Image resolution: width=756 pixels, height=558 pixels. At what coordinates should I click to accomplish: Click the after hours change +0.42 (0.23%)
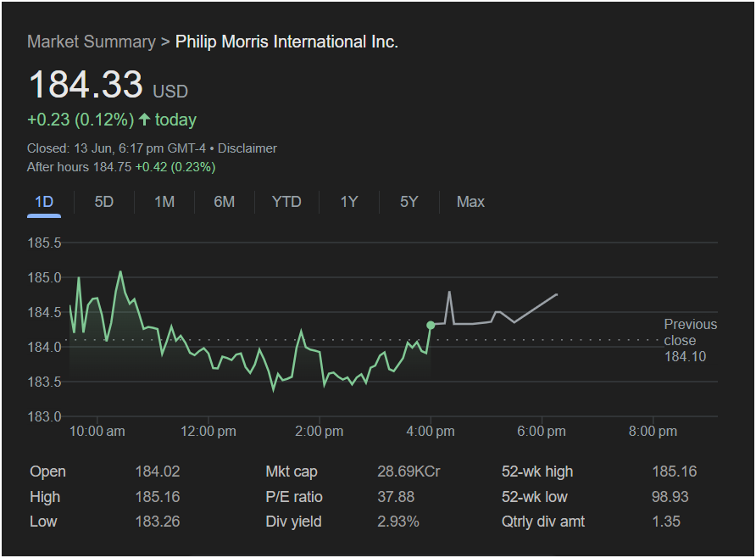175,167
